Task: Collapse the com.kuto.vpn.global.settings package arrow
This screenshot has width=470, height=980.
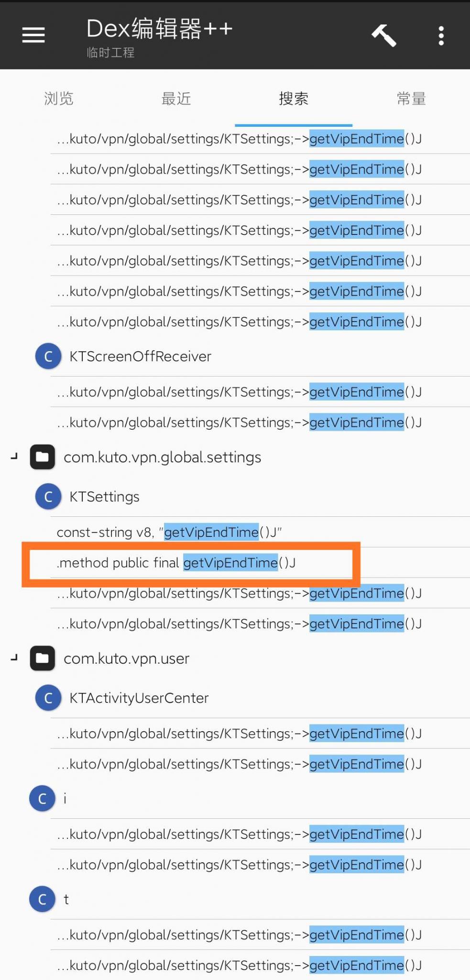Action: 14,457
